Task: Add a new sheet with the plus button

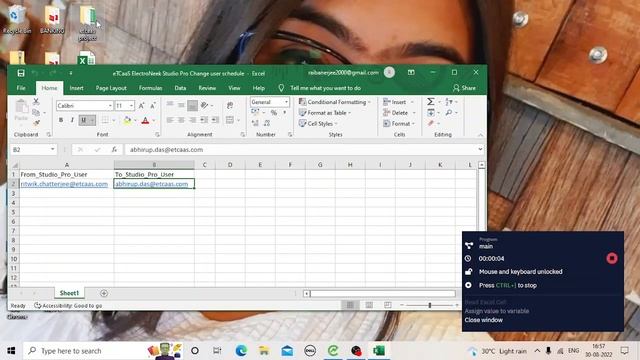Action: click(104, 293)
